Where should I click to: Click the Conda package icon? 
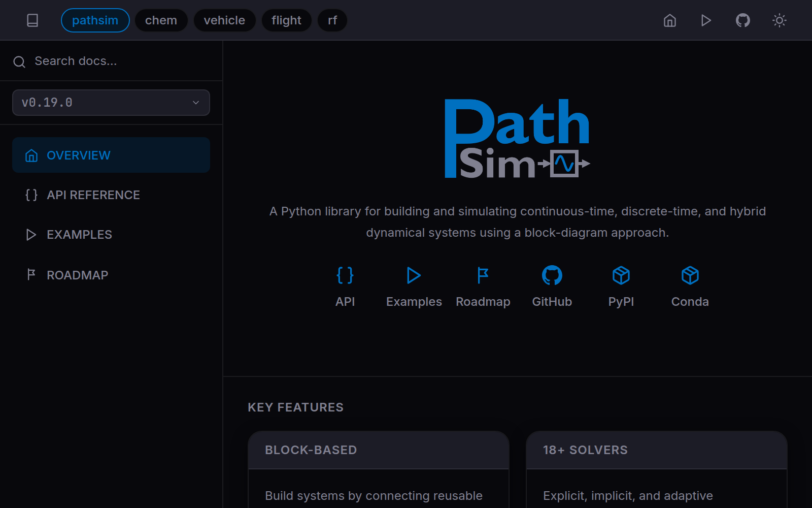click(x=690, y=275)
